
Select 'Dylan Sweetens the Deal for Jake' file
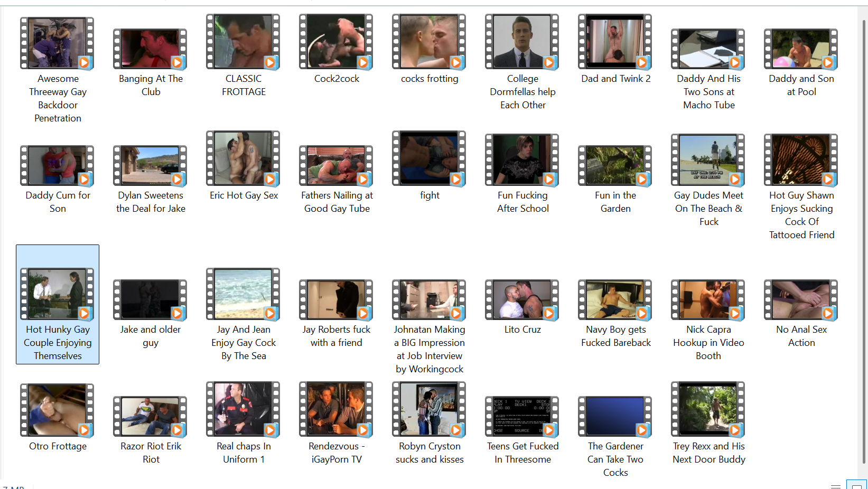(x=150, y=165)
